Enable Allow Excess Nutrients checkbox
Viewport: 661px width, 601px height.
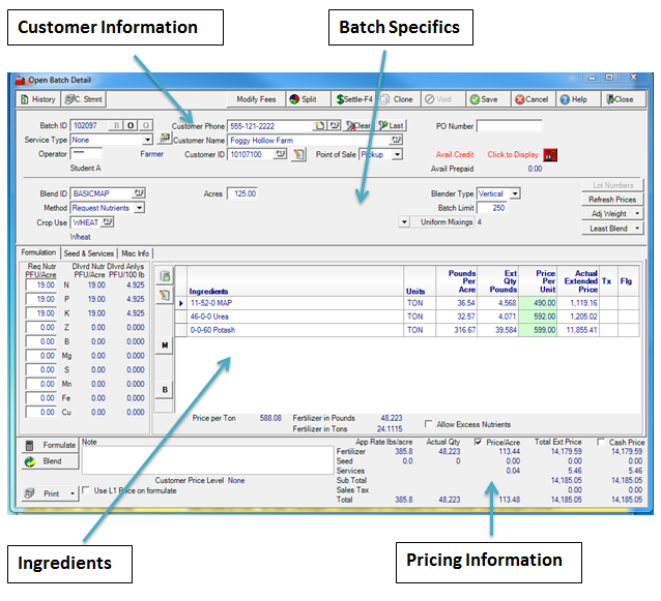(x=429, y=424)
